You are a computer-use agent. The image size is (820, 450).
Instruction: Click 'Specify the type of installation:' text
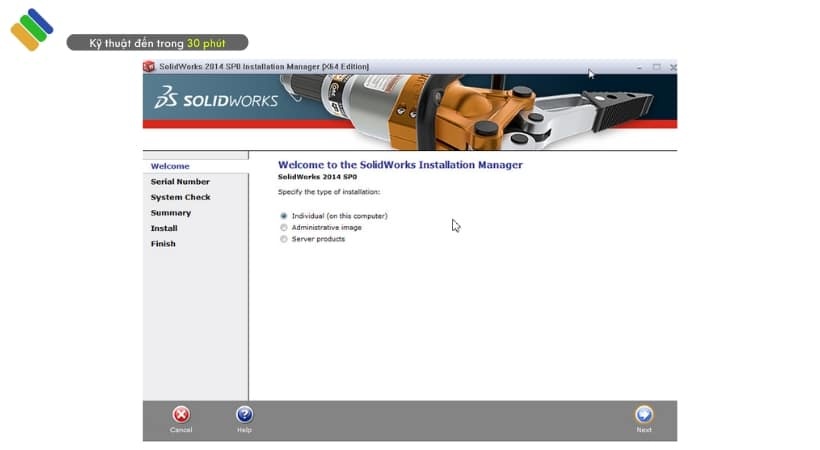pos(329,192)
